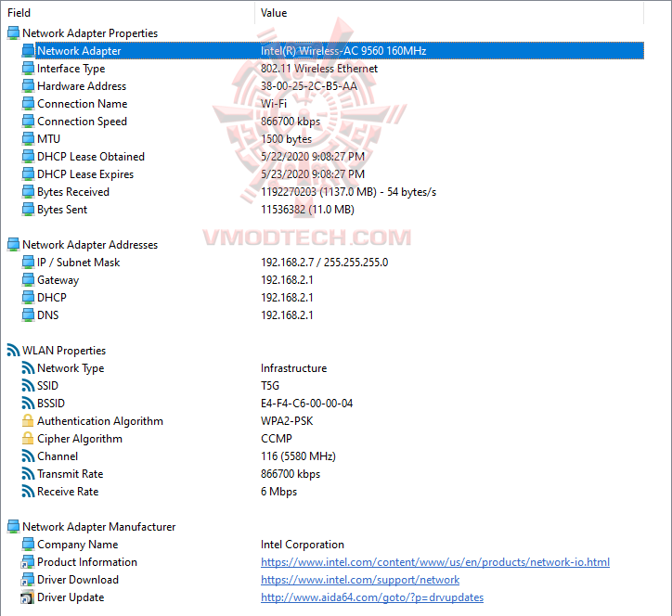The width and height of the screenshot is (672, 616).
Task: Select the Network Adapter Manufacturer group label
Action: pyautogui.click(x=99, y=526)
